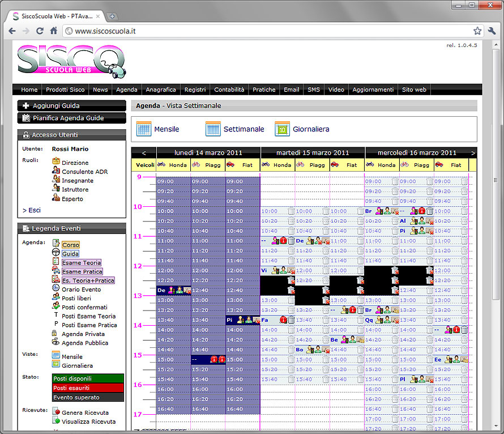Go to previous week arrow
Image resolution: width=504 pixels, height=434 pixels.
click(x=144, y=153)
